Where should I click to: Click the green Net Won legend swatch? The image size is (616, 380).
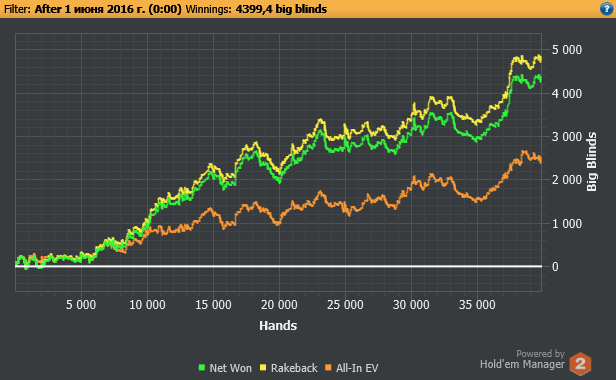pyautogui.click(x=202, y=367)
